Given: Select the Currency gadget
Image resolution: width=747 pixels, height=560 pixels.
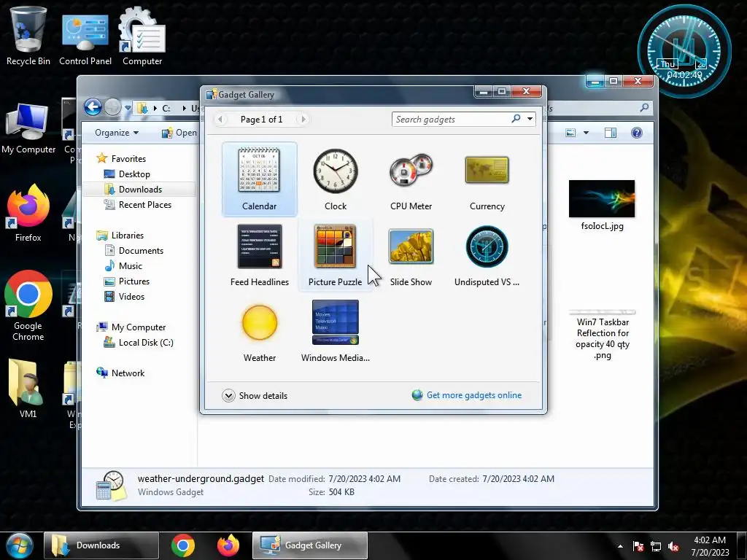Looking at the screenshot, I should [x=487, y=179].
